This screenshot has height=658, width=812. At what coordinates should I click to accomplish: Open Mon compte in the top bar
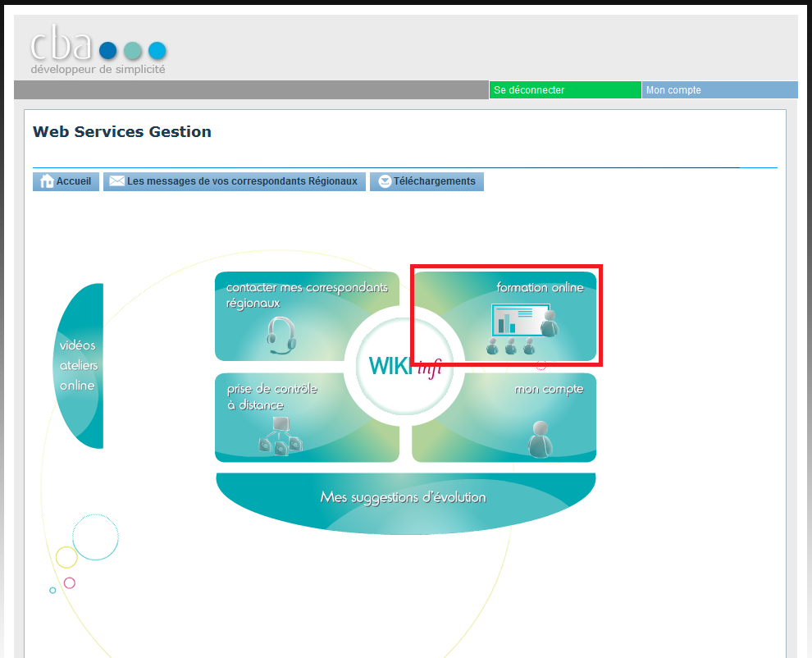pyautogui.click(x=720, y=90)
